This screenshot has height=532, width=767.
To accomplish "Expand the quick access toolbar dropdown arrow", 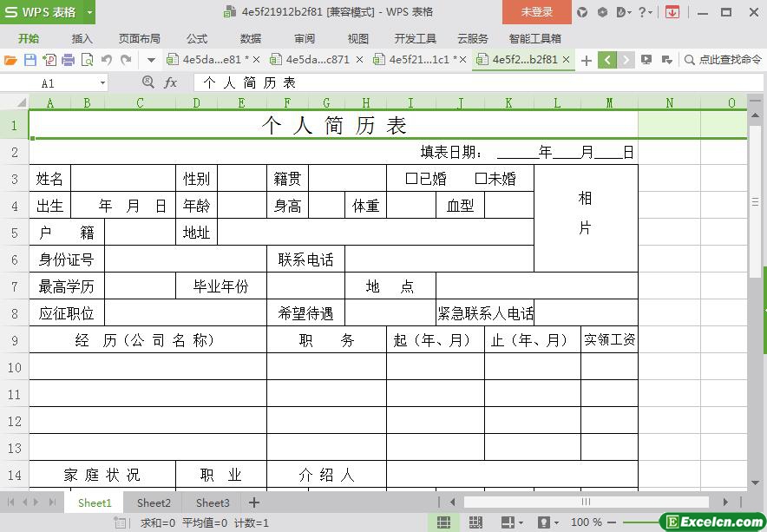I will pyautogui.click(x=151, y=60).
